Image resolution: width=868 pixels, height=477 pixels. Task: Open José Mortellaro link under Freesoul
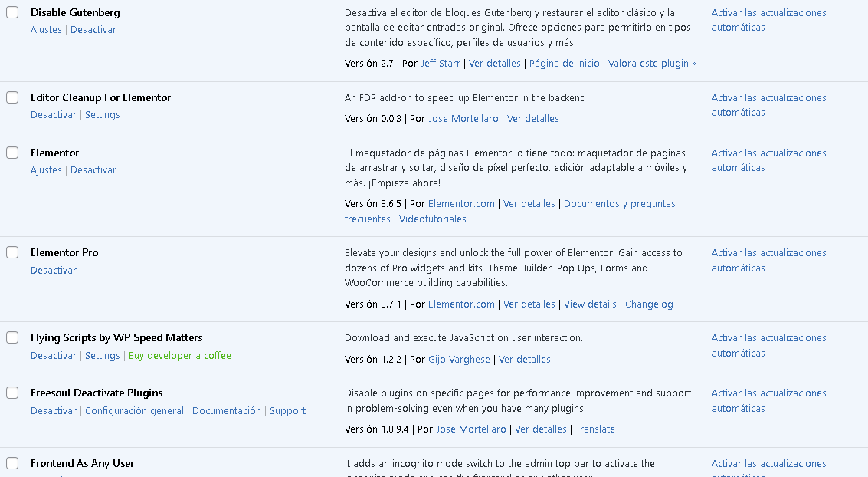point(471,429)
